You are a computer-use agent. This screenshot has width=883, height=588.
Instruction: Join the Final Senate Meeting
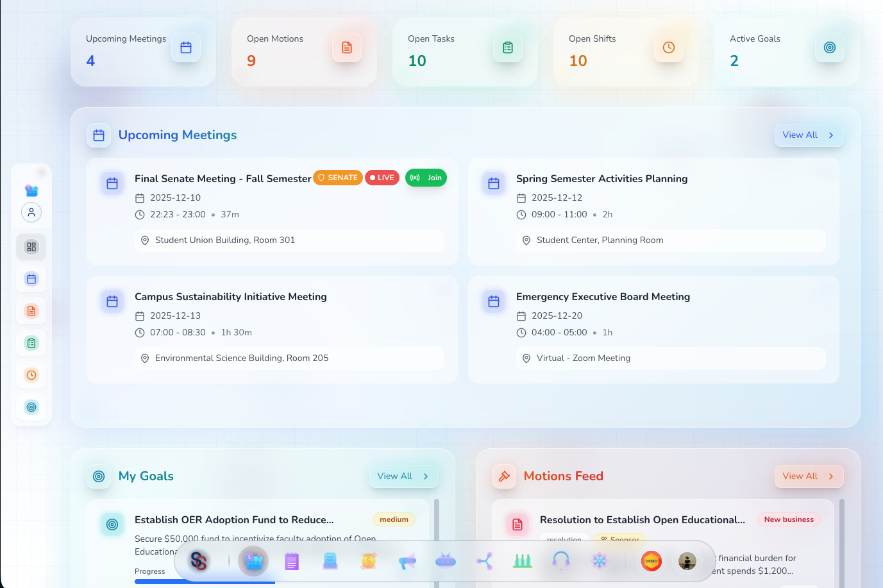coord(426,178)
